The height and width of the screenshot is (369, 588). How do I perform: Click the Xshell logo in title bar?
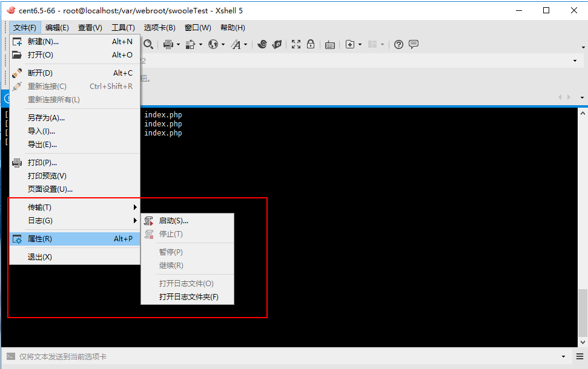tap(11, 10)
